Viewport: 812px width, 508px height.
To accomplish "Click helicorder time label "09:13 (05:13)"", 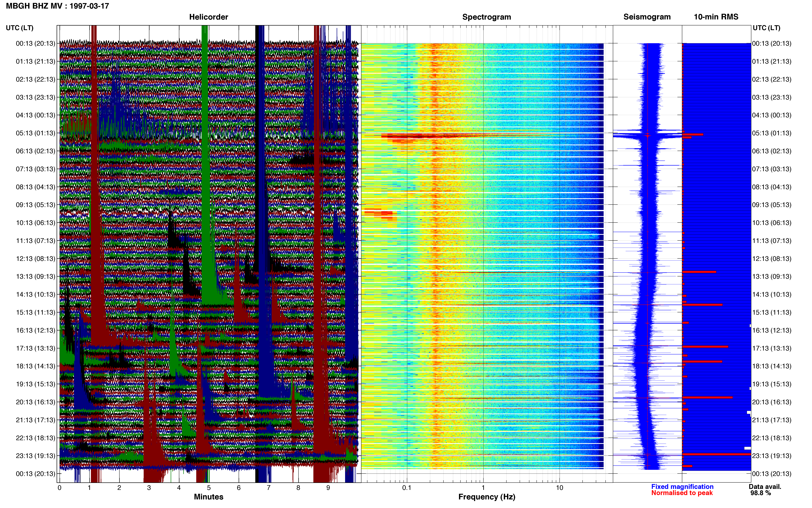I will tap(36, 205).
